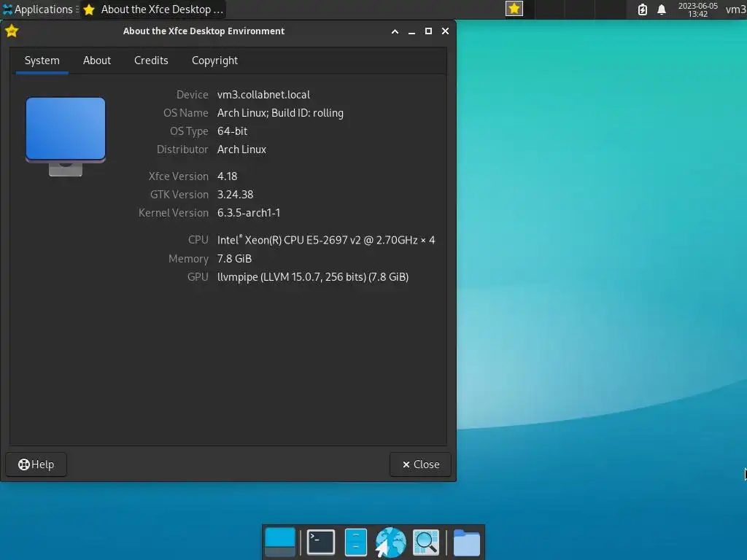Select the GTK Version value 3.24.38
The width and height of the screenshot is (747, 560).
236,194
